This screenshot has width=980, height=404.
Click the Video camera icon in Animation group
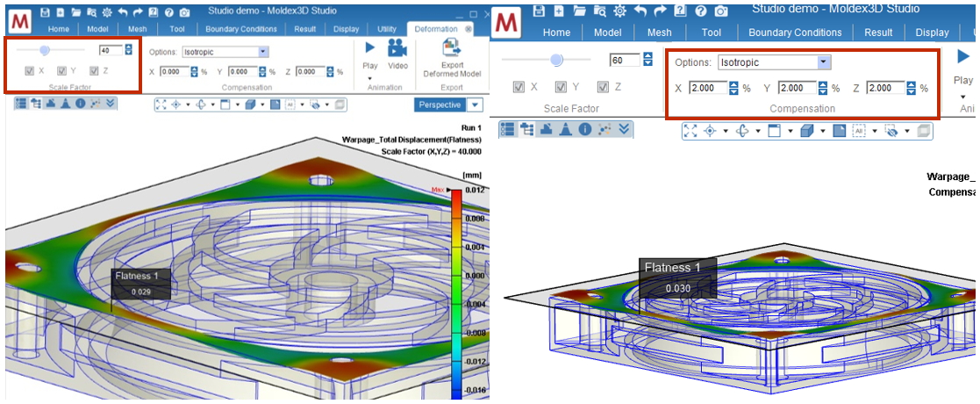[397, 47]
